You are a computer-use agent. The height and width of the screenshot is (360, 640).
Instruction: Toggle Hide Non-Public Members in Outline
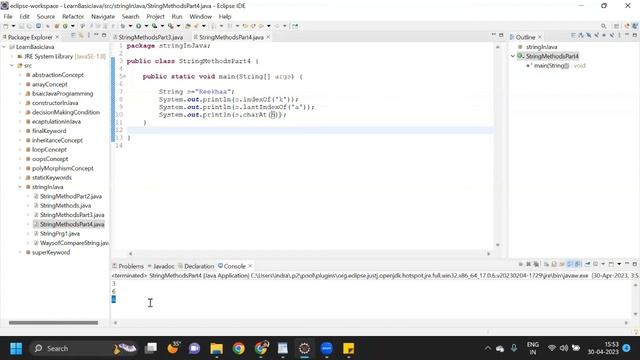tap(604, 36)
